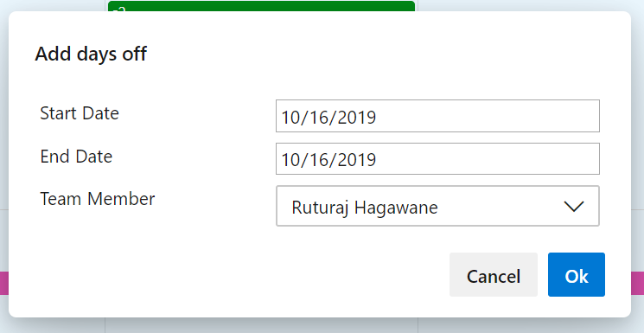Dismiss the dialog with Cancel
This screenshot has height=333, width=644.
(494, 275)
